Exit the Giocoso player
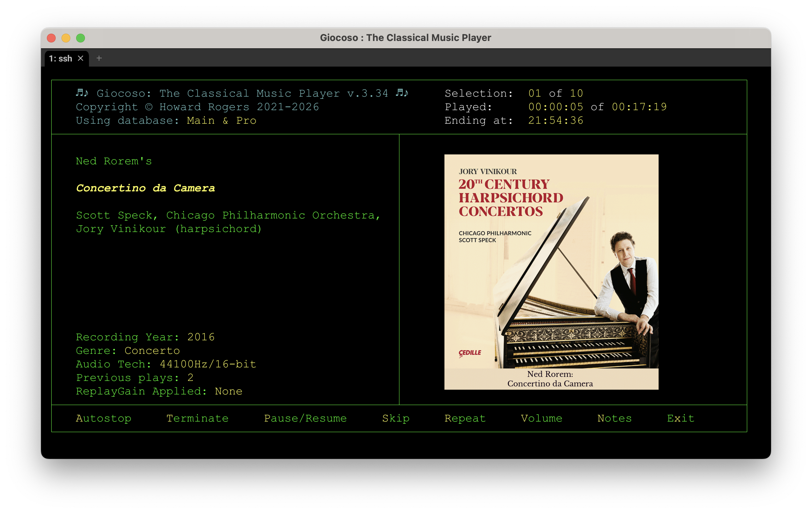812x513 pixels. (x=680, y=418)
